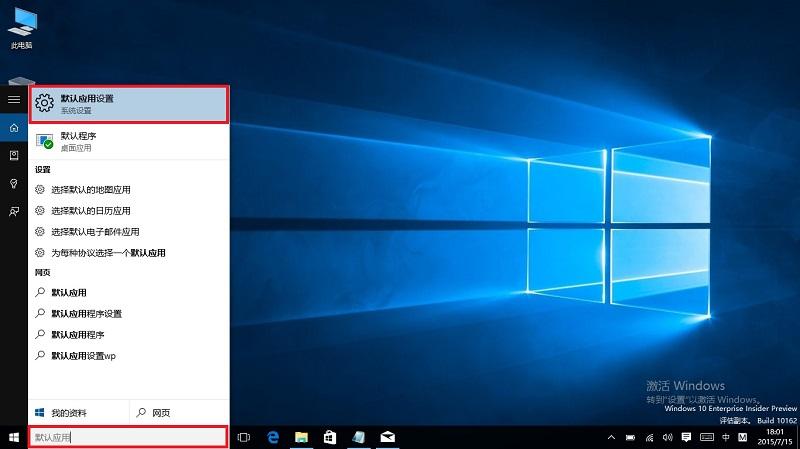Open the Cortana Reminders lightbulb icon

click(14, 183)
